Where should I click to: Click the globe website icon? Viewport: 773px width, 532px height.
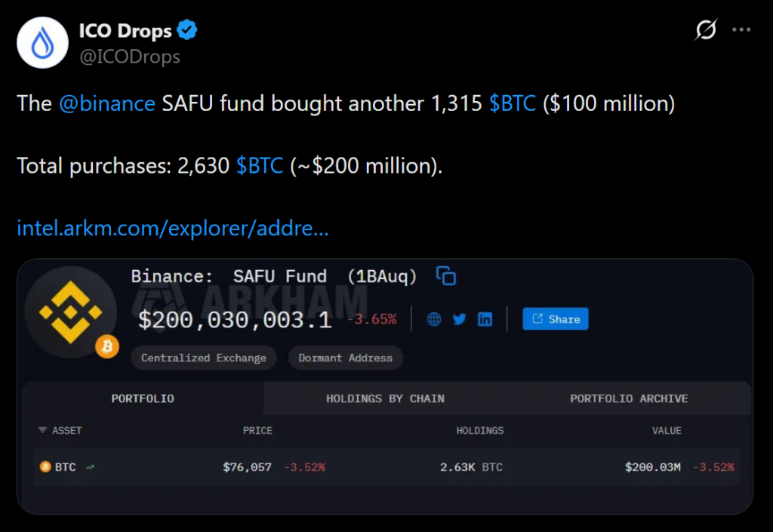pos(434,319)
